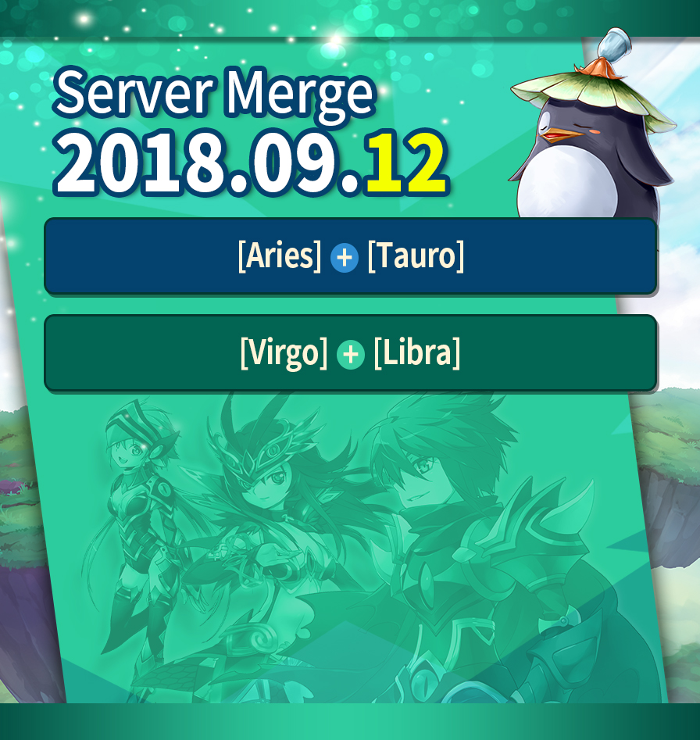Click the white 2018.09. date text

click(x=208, y=163)
